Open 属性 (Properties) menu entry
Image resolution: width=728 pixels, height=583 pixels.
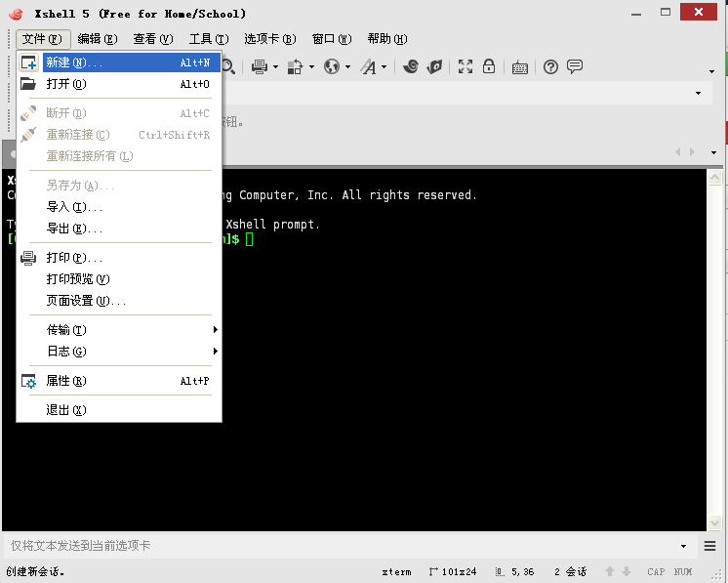pyautogui.click(x=119, y=381)
